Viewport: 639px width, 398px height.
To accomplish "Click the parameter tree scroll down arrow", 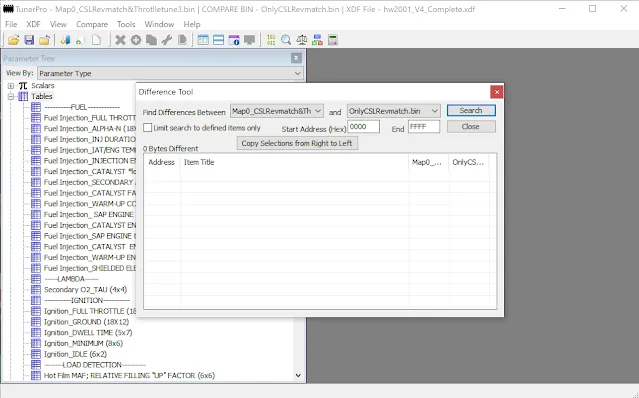I will tap(298, 376).
